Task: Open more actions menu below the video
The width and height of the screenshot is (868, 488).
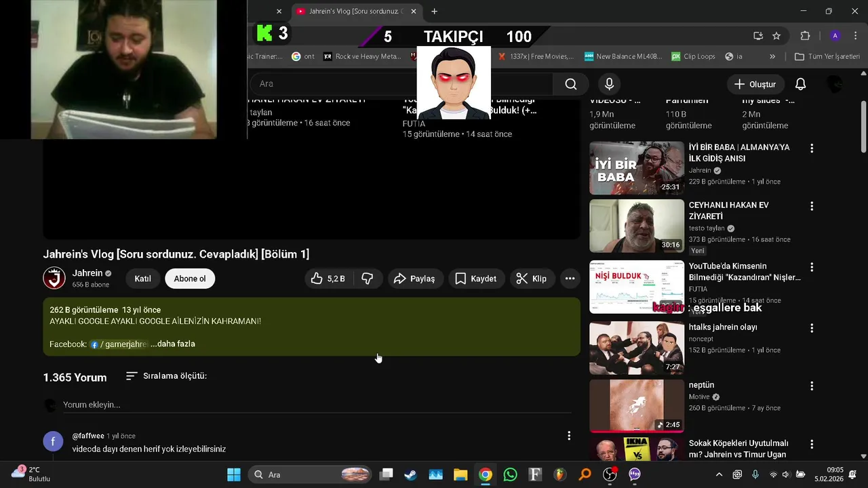Action: [570, 279]
